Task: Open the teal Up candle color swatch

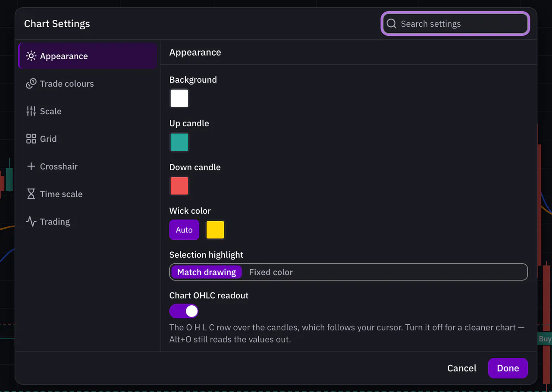Action: [179, 142]
